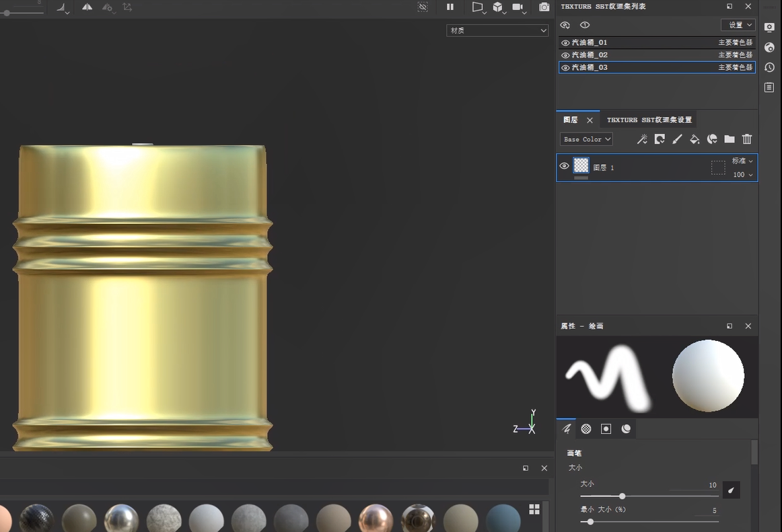Click the copper material sphere thumbnail in shelf
782x532 pixels.
coord(375,519)
